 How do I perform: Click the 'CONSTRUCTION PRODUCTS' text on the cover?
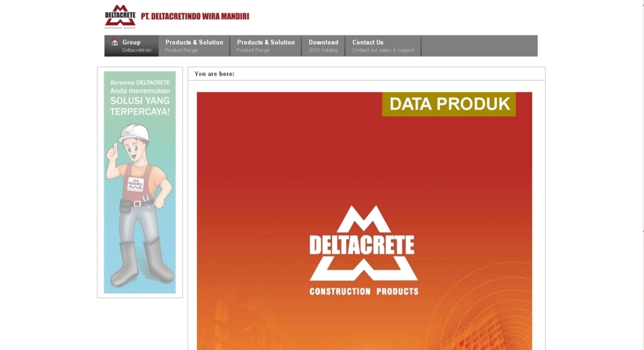364,291
